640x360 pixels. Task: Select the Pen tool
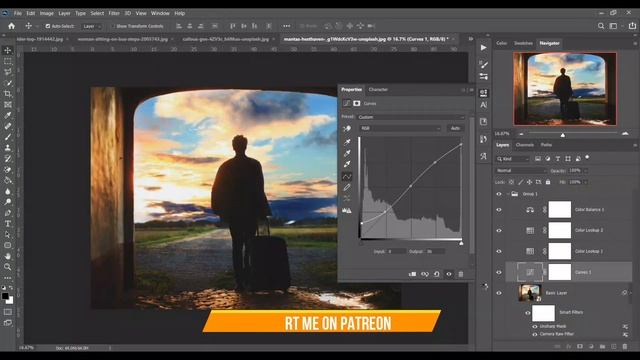pos(8,213)
